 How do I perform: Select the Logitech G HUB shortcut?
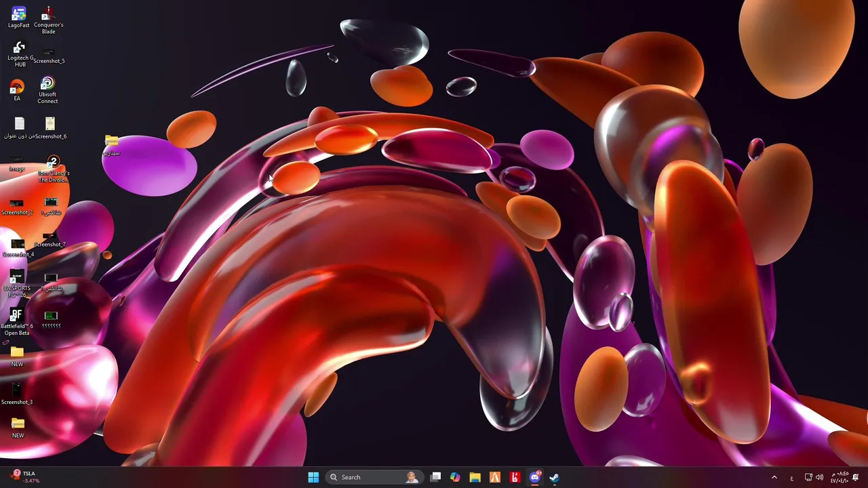[x=19, y=54]
